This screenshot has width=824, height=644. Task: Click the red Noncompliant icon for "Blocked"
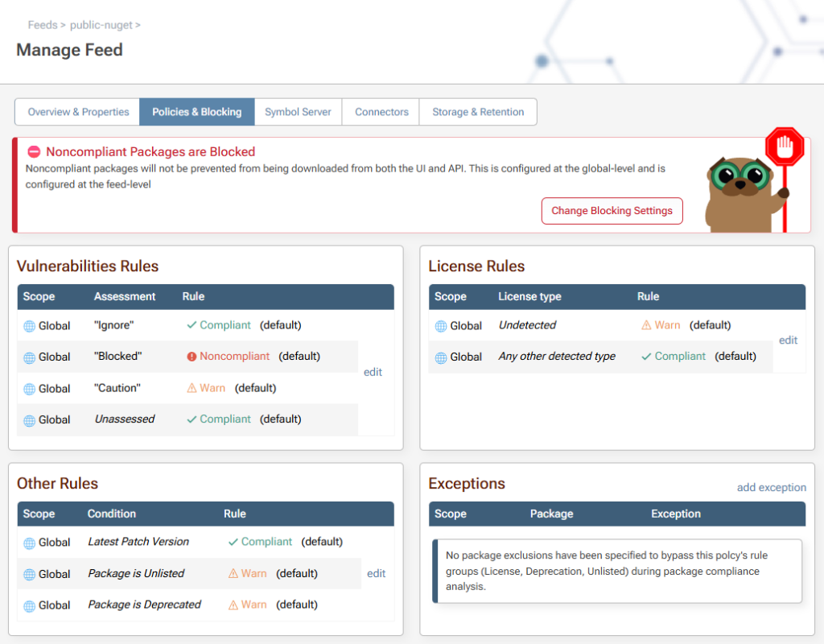tap(192, 357)
